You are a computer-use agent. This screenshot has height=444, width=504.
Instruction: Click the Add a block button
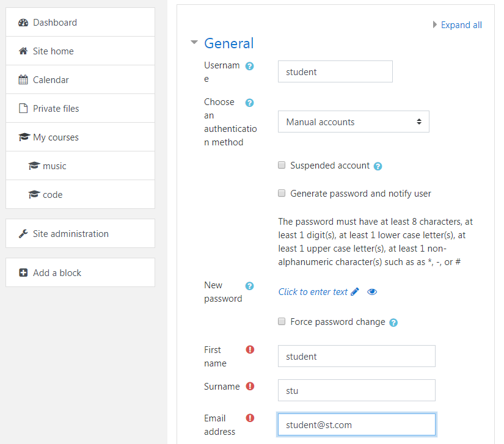click(56, 272)
